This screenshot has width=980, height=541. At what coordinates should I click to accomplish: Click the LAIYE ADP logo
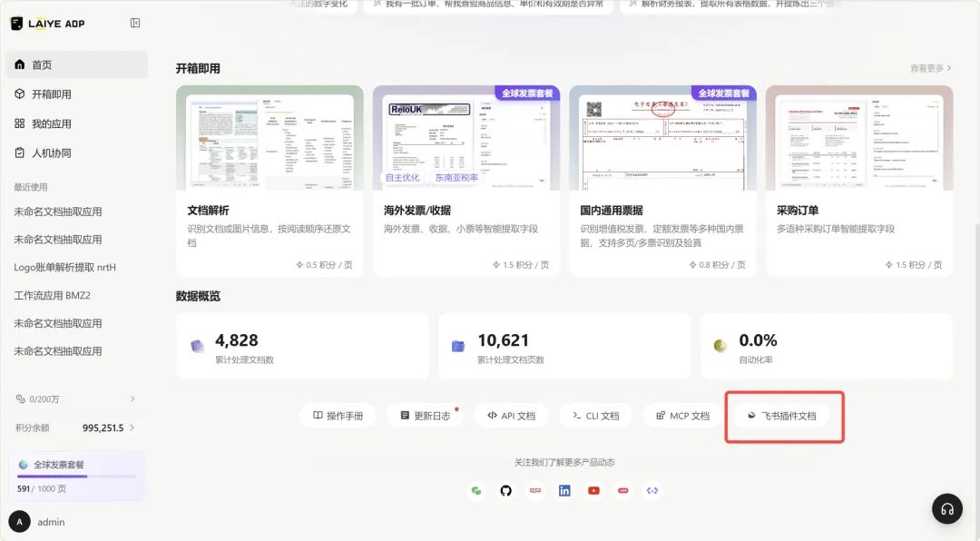point(48,24)
